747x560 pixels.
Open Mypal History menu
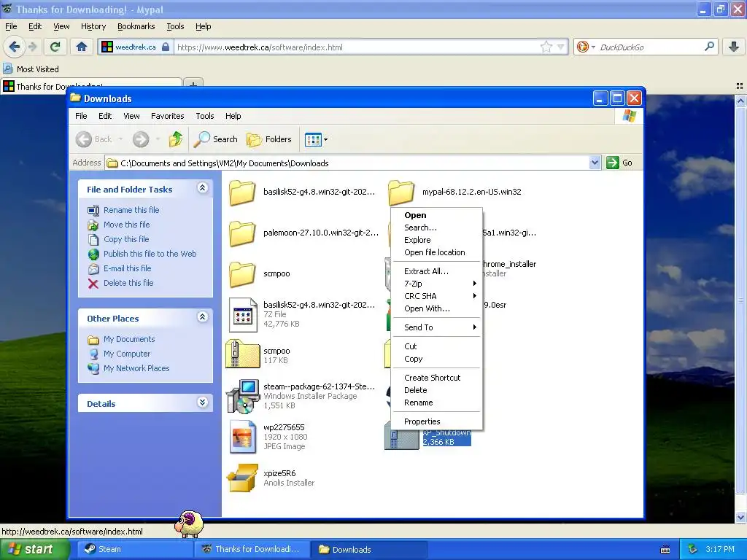point(93,26)
